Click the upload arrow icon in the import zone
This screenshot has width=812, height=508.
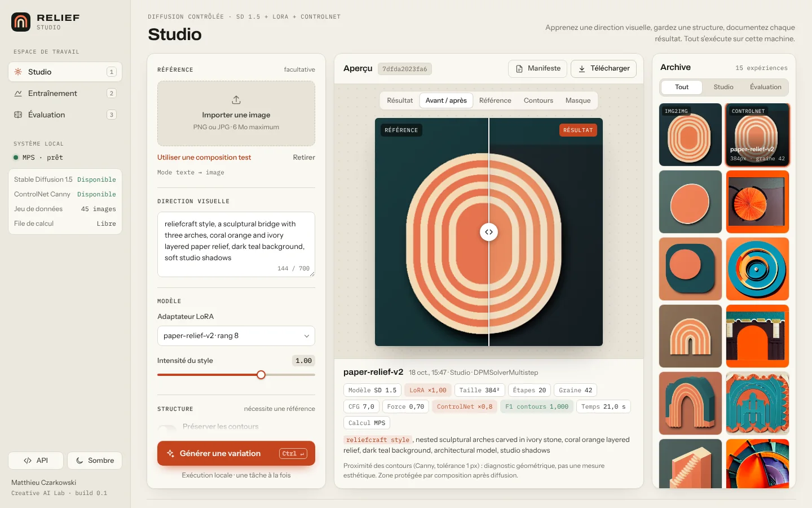(236, 100)
